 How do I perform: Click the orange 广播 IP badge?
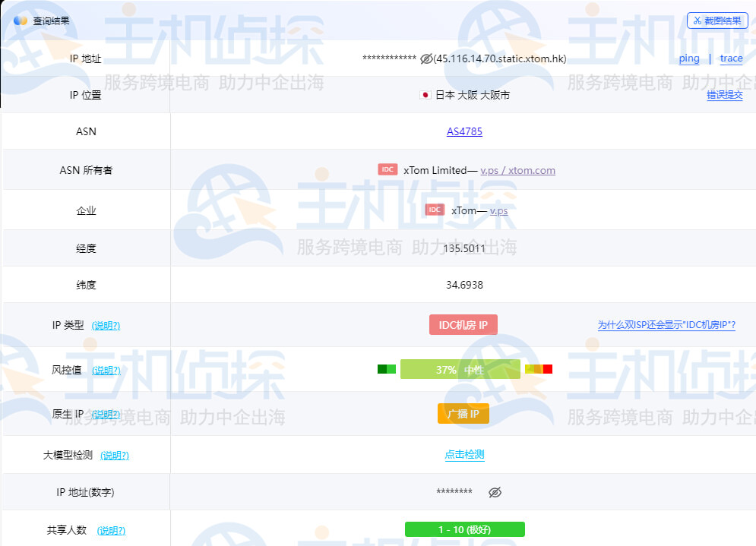[x=463, y=414]
